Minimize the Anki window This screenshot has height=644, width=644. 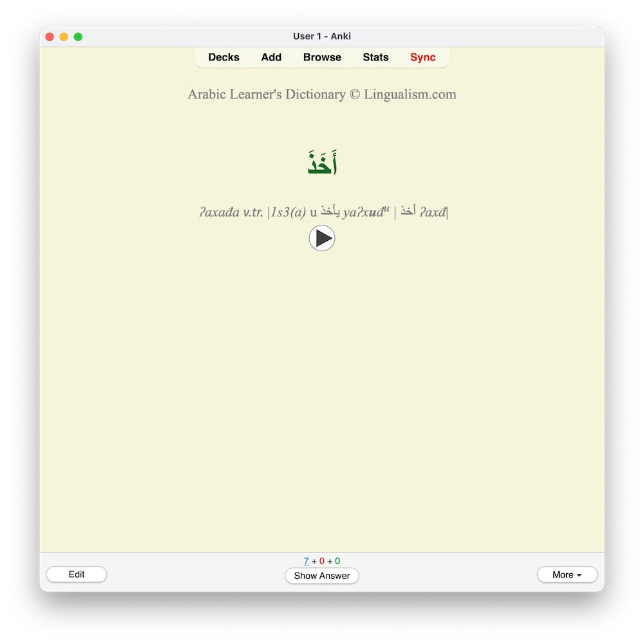pyautogui.click(x=64, y=37)
